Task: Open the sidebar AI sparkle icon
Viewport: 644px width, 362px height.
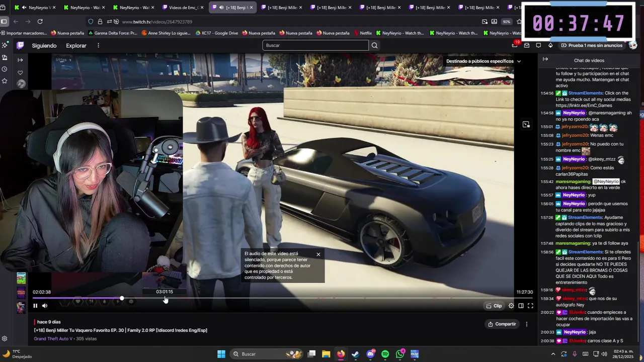Action: 5,45
